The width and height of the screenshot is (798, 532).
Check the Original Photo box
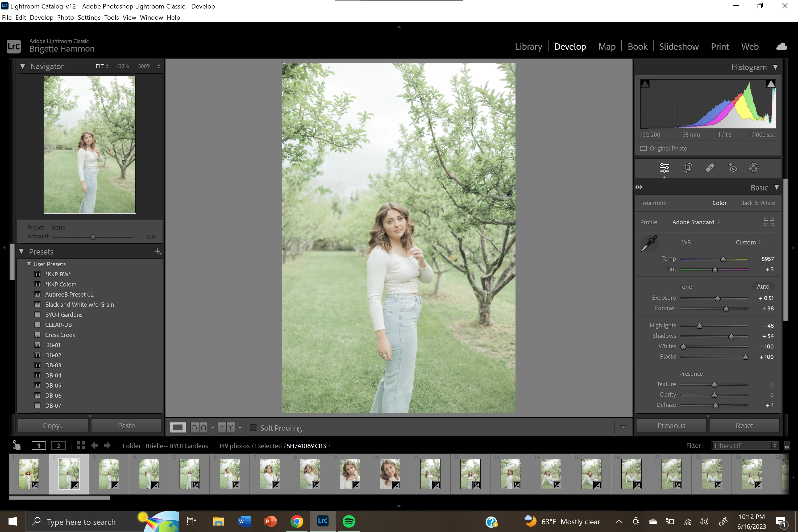click(643, 149)
